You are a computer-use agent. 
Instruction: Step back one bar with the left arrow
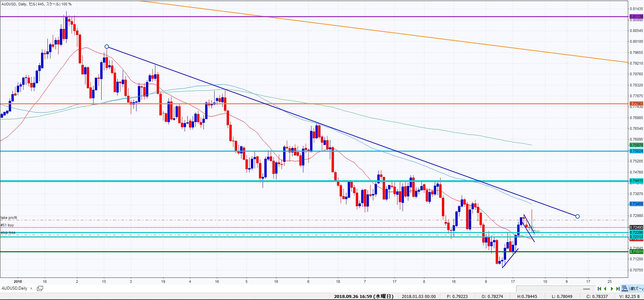605,289
